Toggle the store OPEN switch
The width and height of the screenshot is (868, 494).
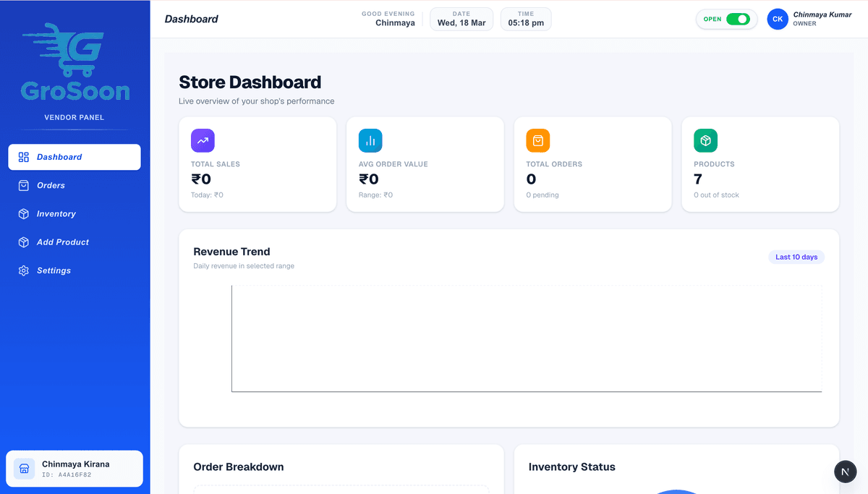click(x=738, y=20)
